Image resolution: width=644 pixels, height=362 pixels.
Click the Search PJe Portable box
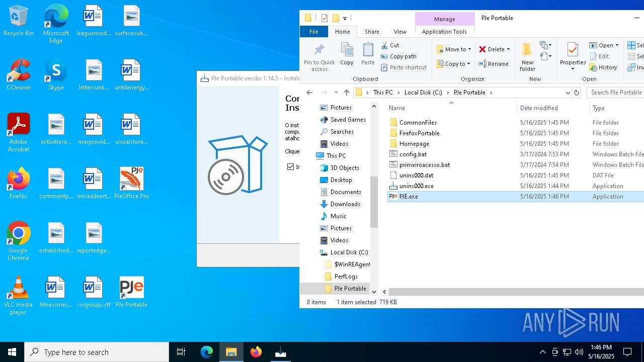616,93
